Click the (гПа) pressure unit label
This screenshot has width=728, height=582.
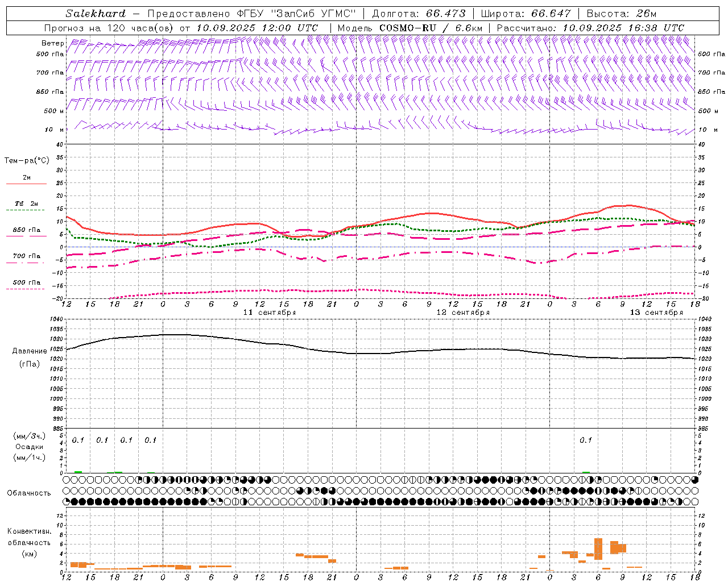pos(30,364)
